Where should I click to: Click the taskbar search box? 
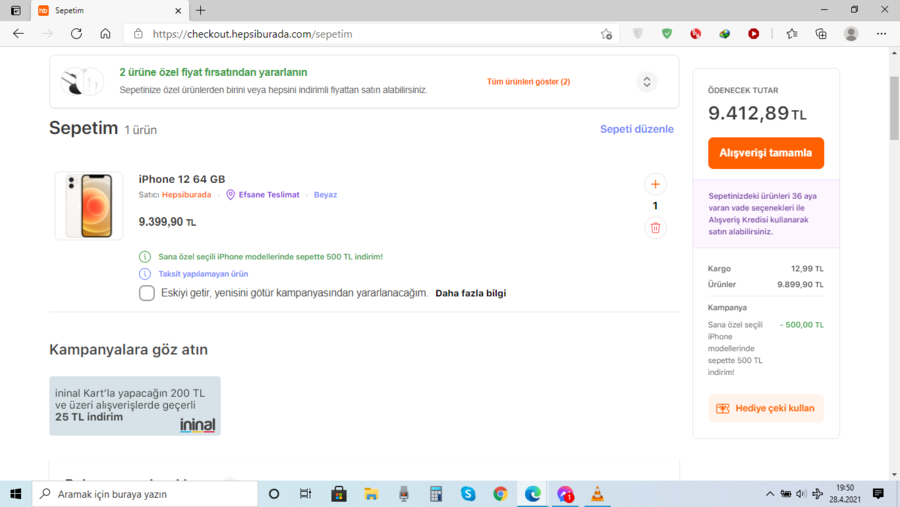(x=145, y=494)
